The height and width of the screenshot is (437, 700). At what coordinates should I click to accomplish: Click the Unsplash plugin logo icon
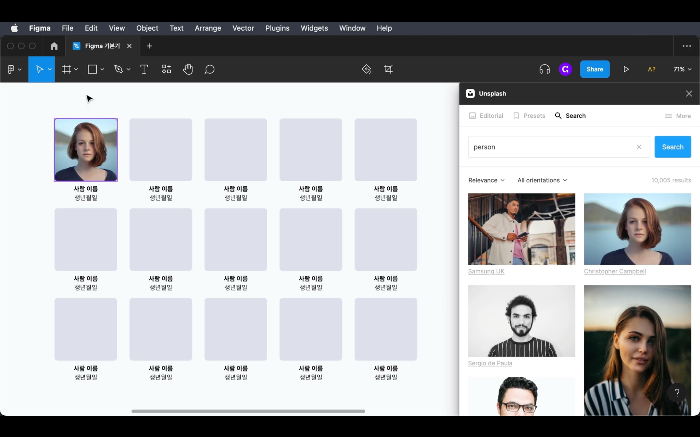click(470, 93)
